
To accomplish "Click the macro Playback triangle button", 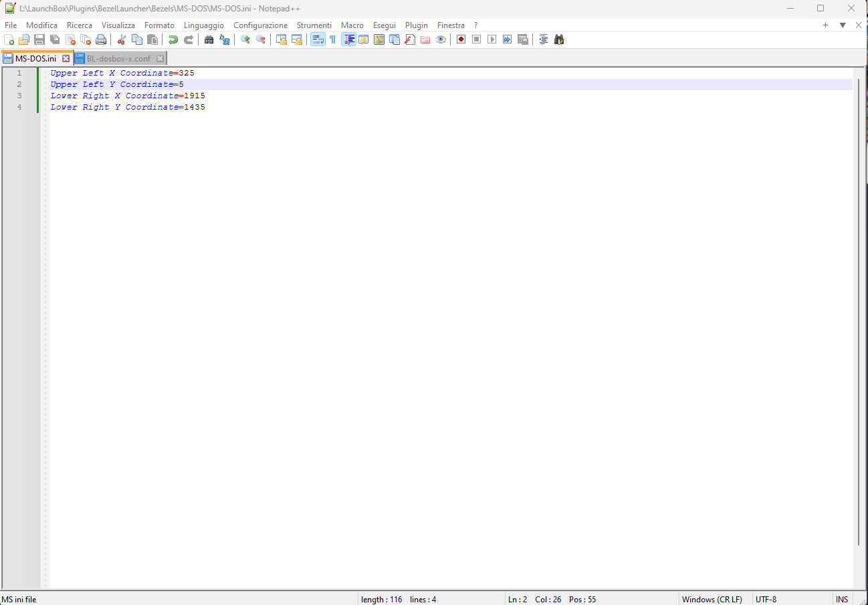I will click(x=492, y=39).
